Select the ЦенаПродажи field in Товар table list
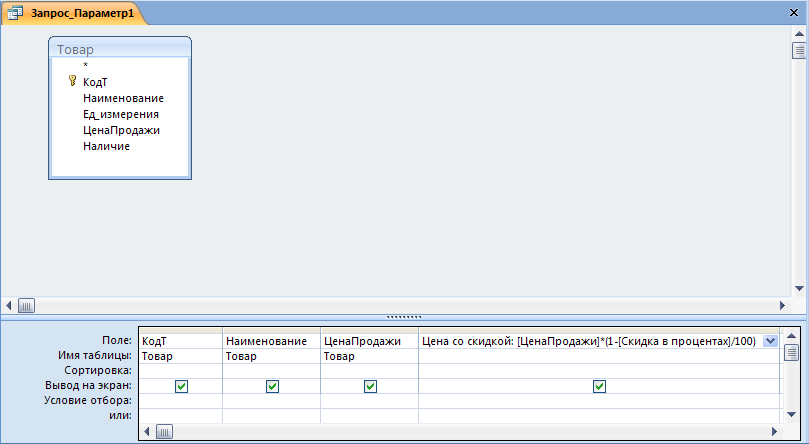This screenshot has width=809, height=444. [x=121, y=130]
